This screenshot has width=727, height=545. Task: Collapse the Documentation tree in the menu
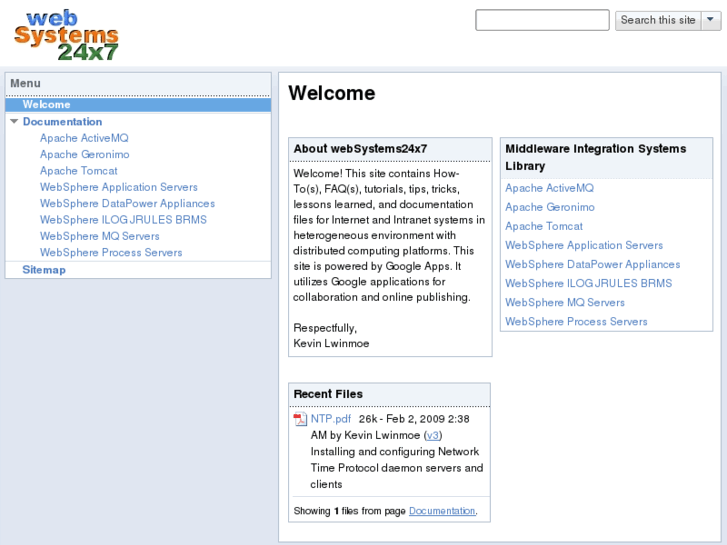coord(14,122)
